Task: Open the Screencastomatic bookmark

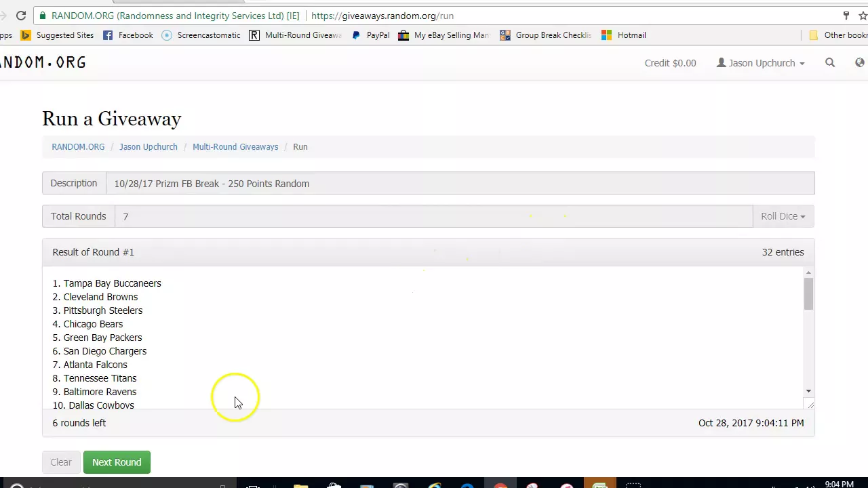Action: pos(201,35)
